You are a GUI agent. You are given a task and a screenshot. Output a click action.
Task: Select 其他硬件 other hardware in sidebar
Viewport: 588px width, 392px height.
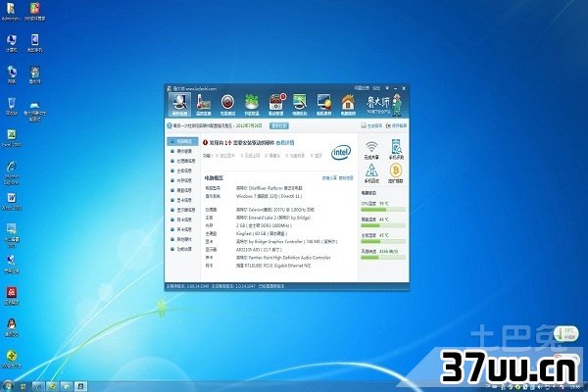tap(182, 239)
